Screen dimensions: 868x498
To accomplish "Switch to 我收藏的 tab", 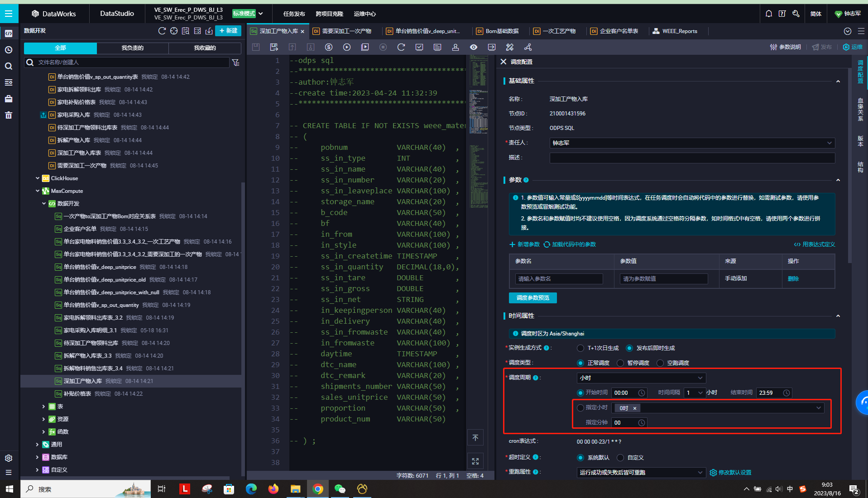I will tap(205, 48).
